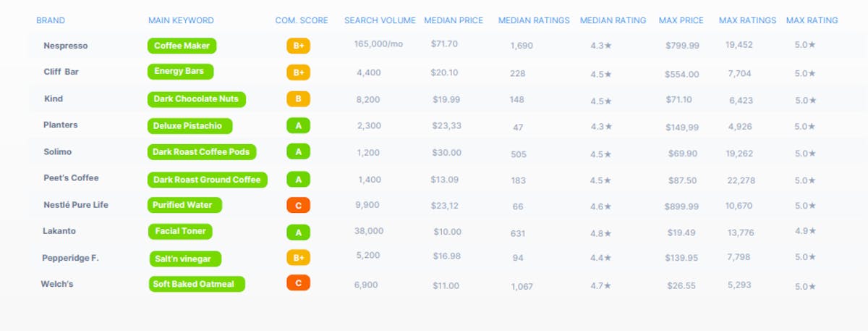Select the Nestlé Pure Life brand name
Screen dimensions: 868x331
click(76, 205)
